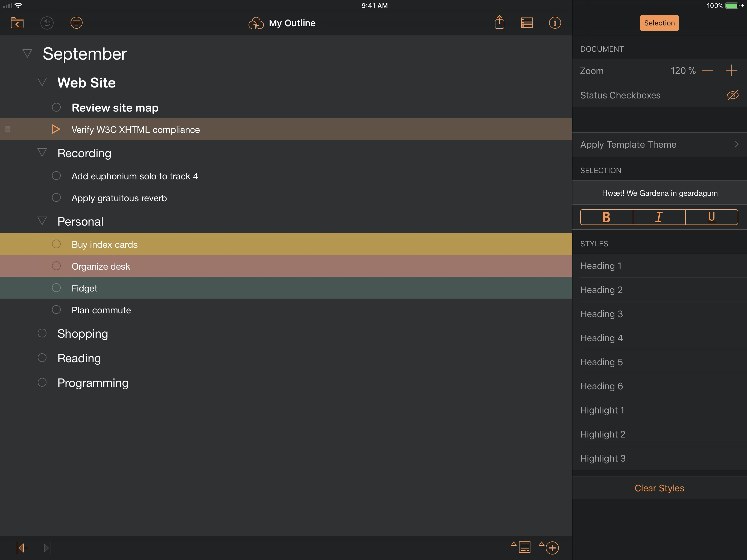The image size is (747, 560).
Task: Open Apply Template Theme chevron
Action: tap(736, 145)
